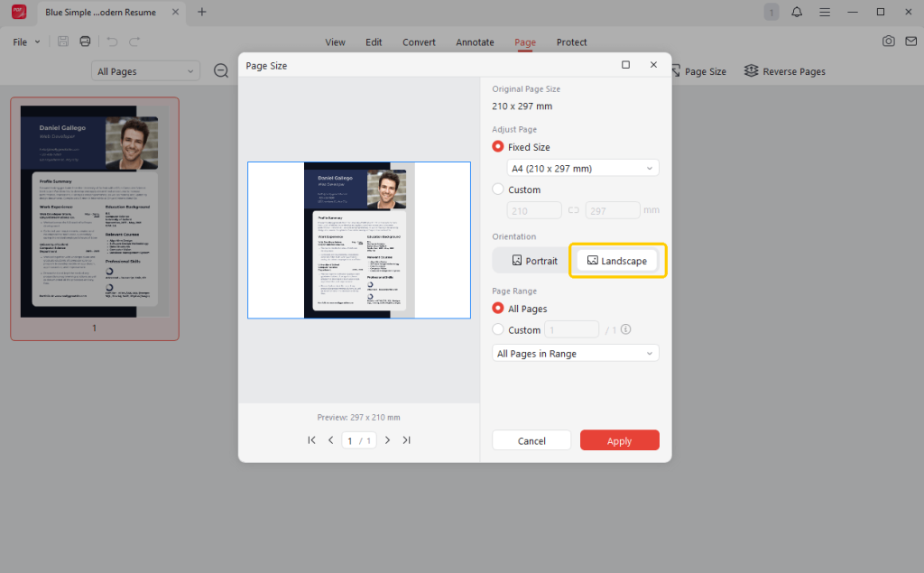This screenshot has height=573, width=924.
Task: Select Custom radio under Page Range
Action: pos(498,330)
